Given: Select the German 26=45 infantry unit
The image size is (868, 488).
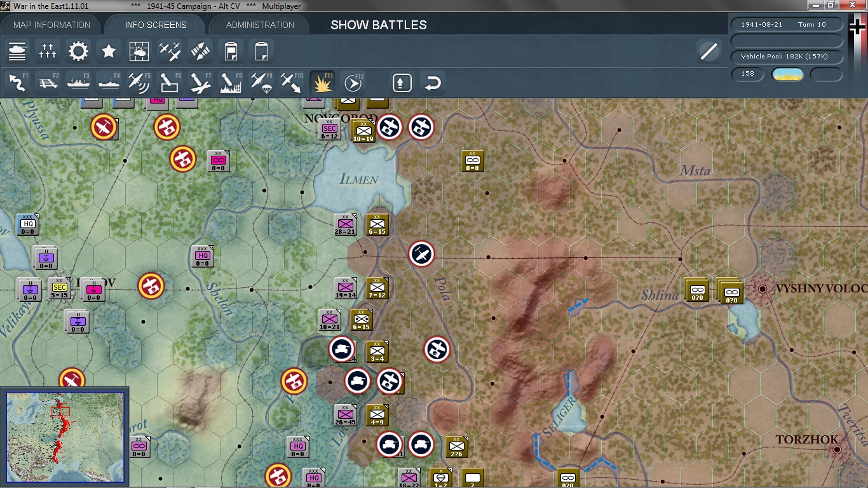Looking at the screenshot, I should tap(345, 415).
